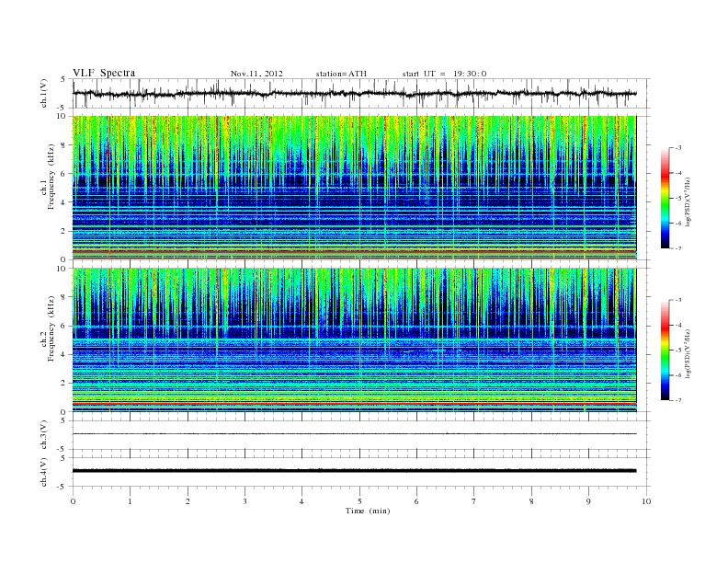Click the 4 tick label on the time axis
The width and height of the screenshot is (728, 563).
click(301, 501)
